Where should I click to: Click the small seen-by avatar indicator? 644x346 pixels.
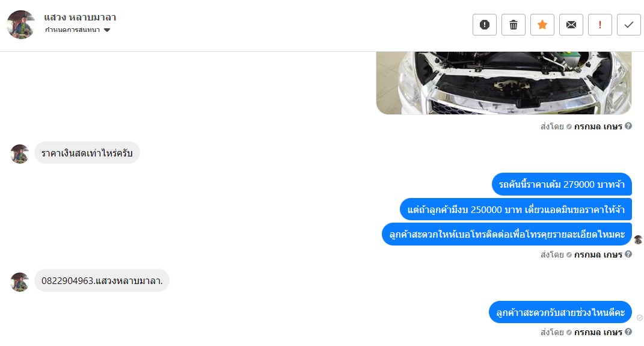pos(638,239)
